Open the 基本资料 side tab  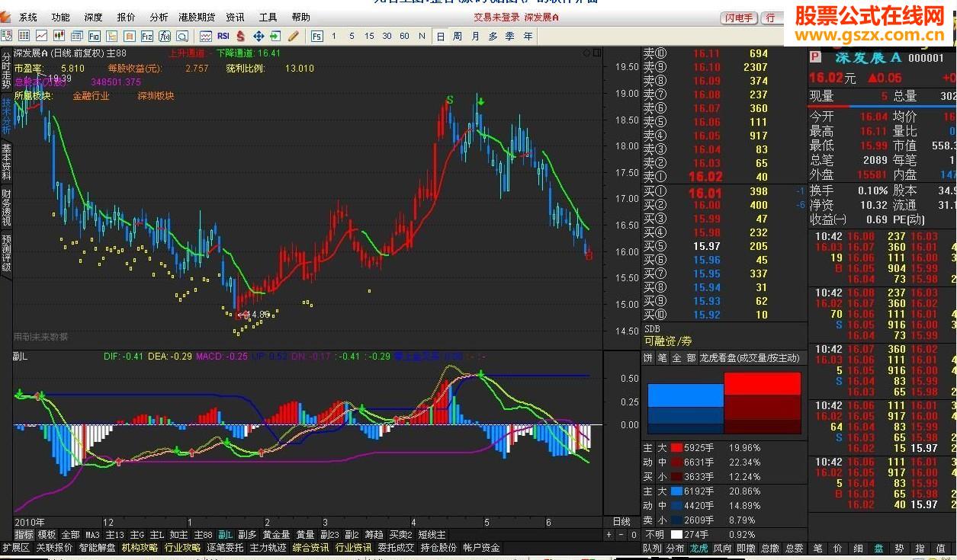tap(6, 162)
